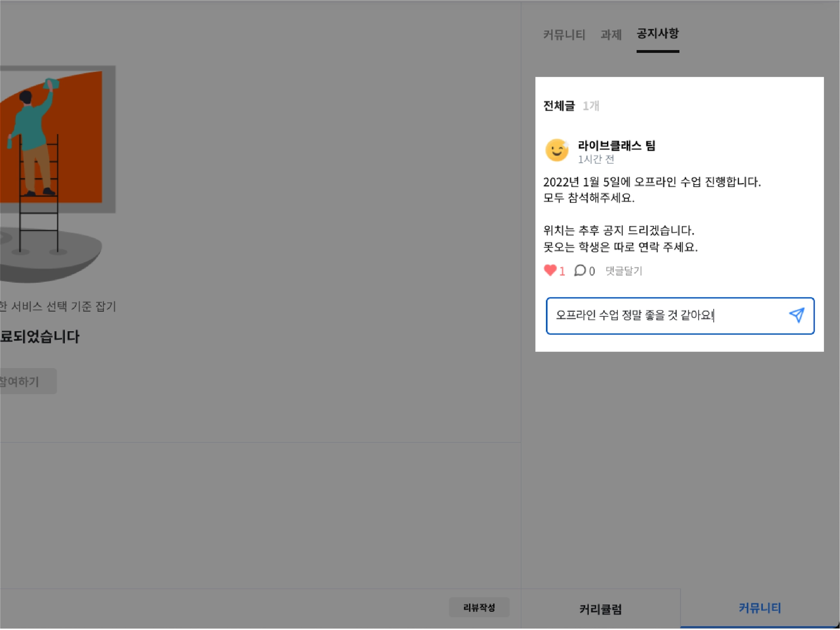Click the 댓글달기 link
840x630 pixels.
[623, 271]
